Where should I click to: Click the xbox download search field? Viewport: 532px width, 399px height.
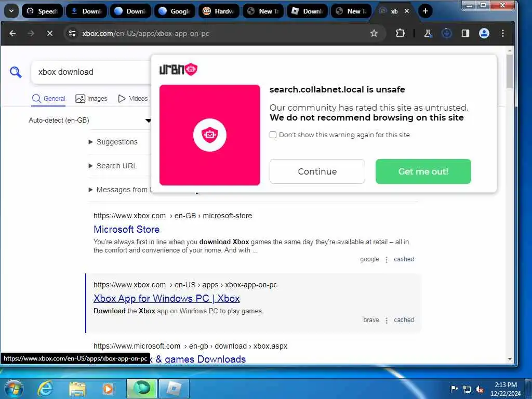coord(91,72)
